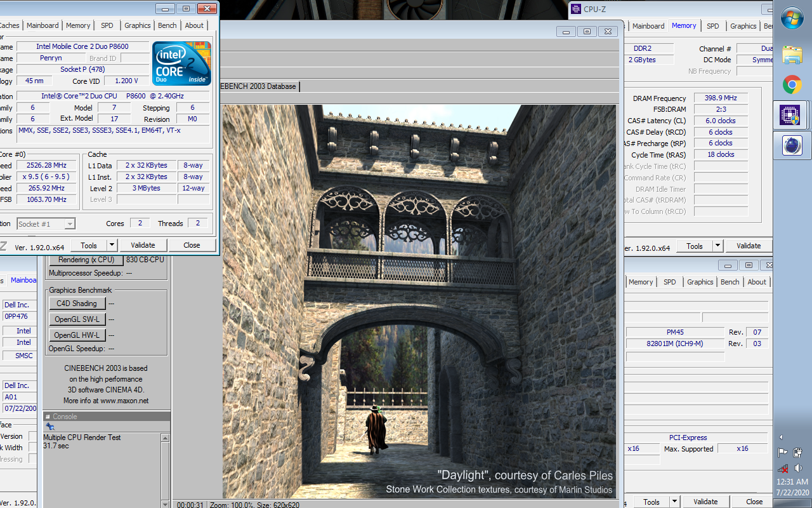The width and height of the screenshot is (812, 508).
Task: Click the 00:00:31 render time status
Action: pyautogui.click(x=189, y=504)
